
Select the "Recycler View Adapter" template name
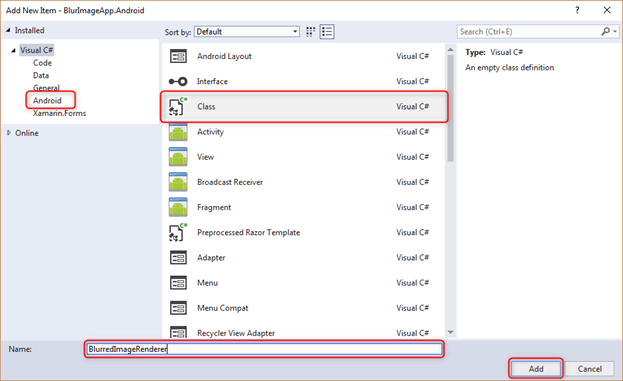coord(236,333)
